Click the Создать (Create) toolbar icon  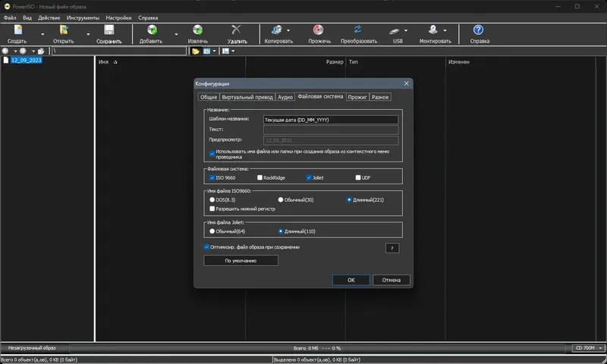(17, 30)
